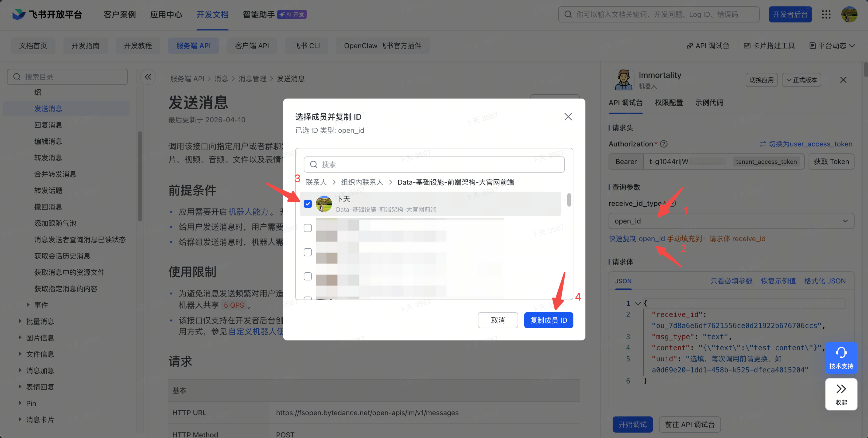Click 联系人 in the dialog breadcrumb
Image resolution: width=868 pixels, height=438 pixels.
tap(316, 182)
